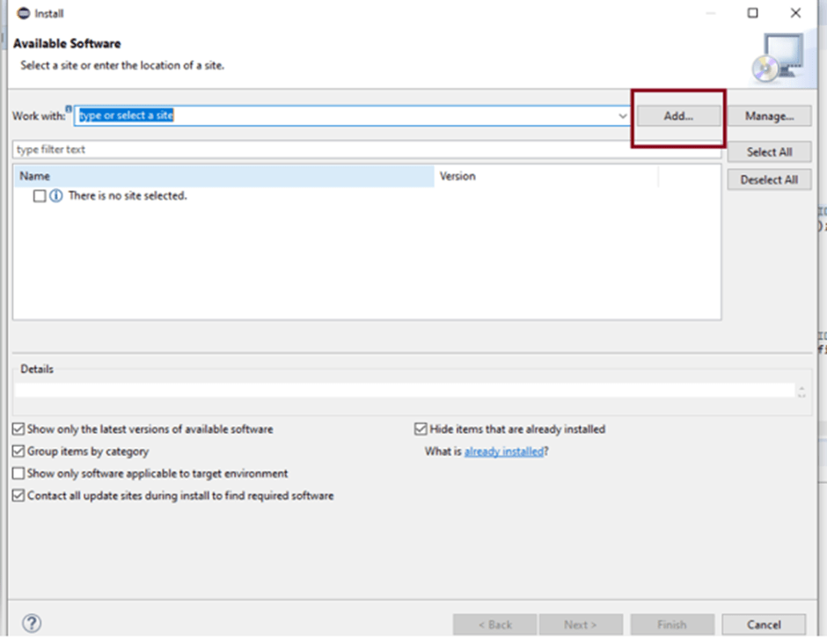Viewport: 827px width, 644px height.
Task: Click the Deselect All button
Action: 769,179
